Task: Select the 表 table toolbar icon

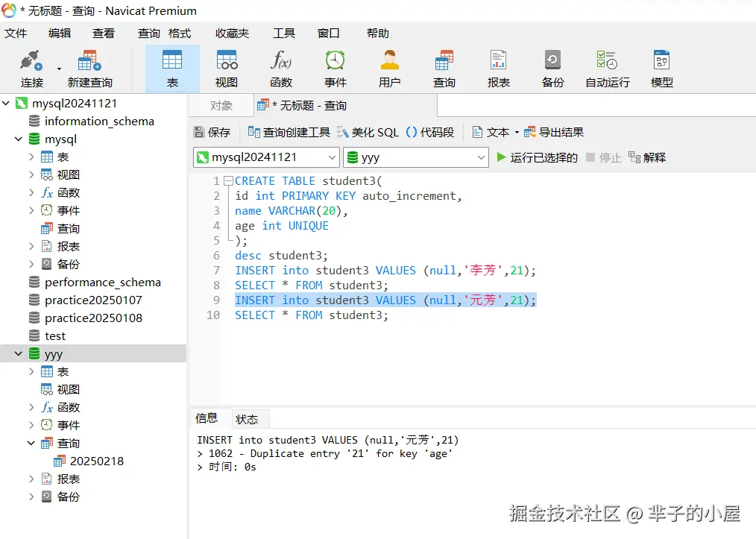Action: [x=172, y=69]
